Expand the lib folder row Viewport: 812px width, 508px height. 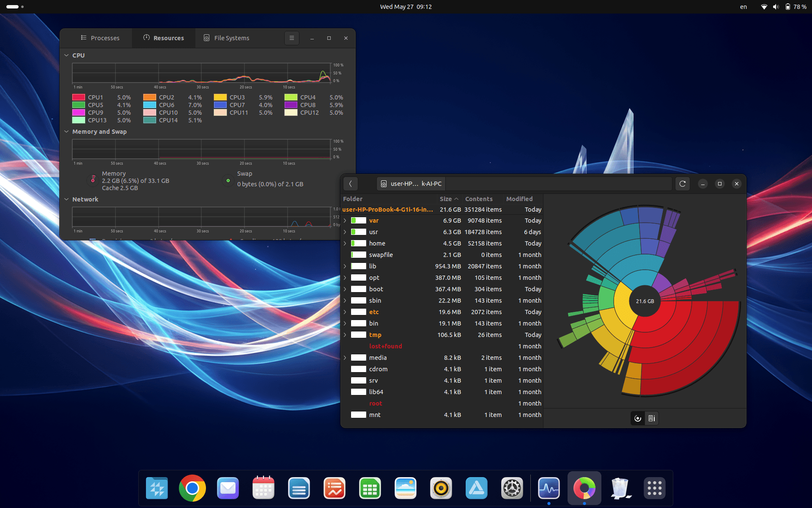tap(345, 266)
